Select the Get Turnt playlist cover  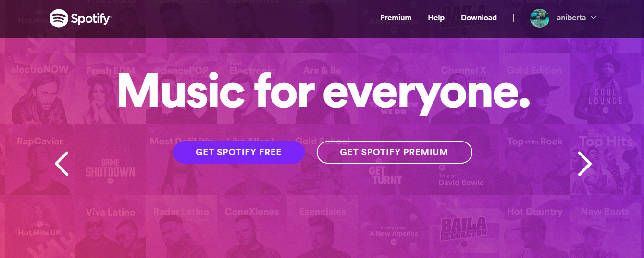tap(393, 160)
